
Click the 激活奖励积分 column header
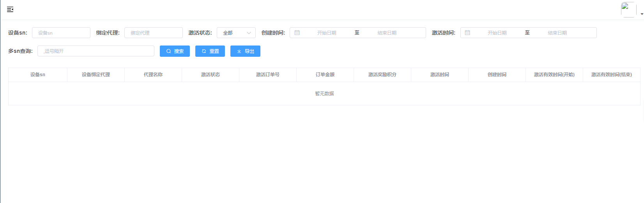click(x=382, y=75)
